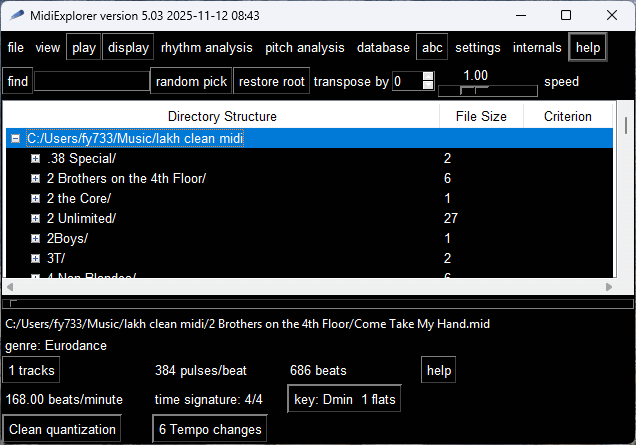Select the 2Boys folder in tree
The image size is (636, 445).
(x=68, y=238)
